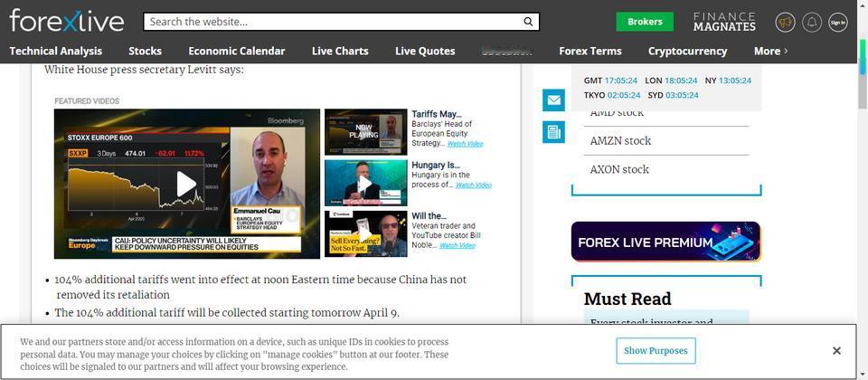The height and width of the screenshot is (380, 868).
Task: Click Show Purposes button
Action: (x=656, y=351)
